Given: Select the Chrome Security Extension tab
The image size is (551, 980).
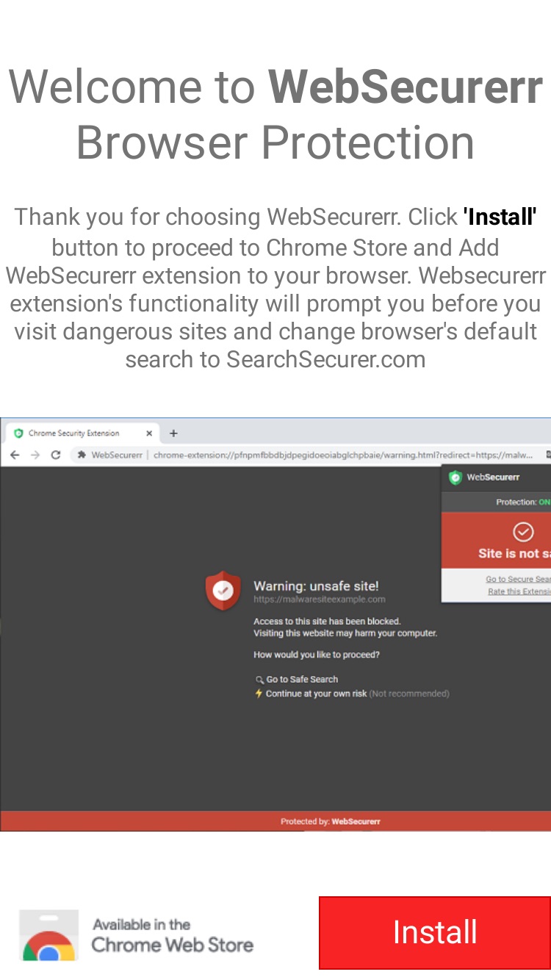Looking at the screenshot, I should coord(80,433).
